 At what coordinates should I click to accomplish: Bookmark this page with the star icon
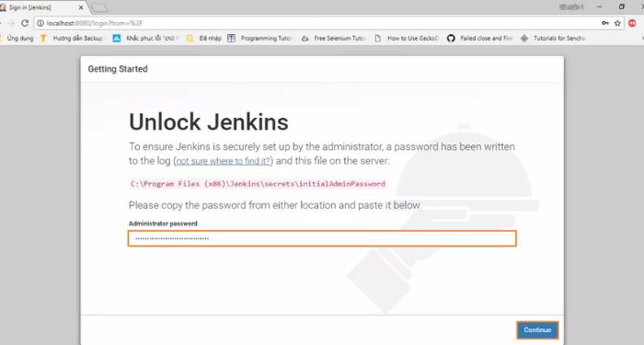617,23
